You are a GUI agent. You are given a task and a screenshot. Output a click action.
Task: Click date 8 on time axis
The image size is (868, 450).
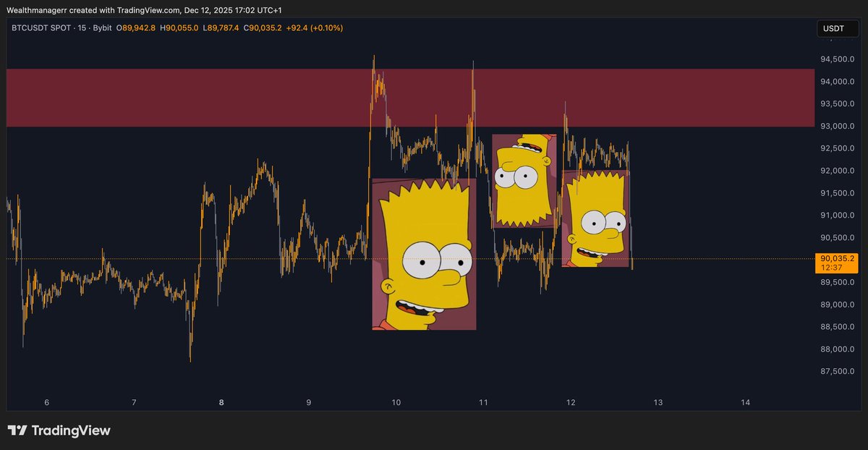[221, 402]
